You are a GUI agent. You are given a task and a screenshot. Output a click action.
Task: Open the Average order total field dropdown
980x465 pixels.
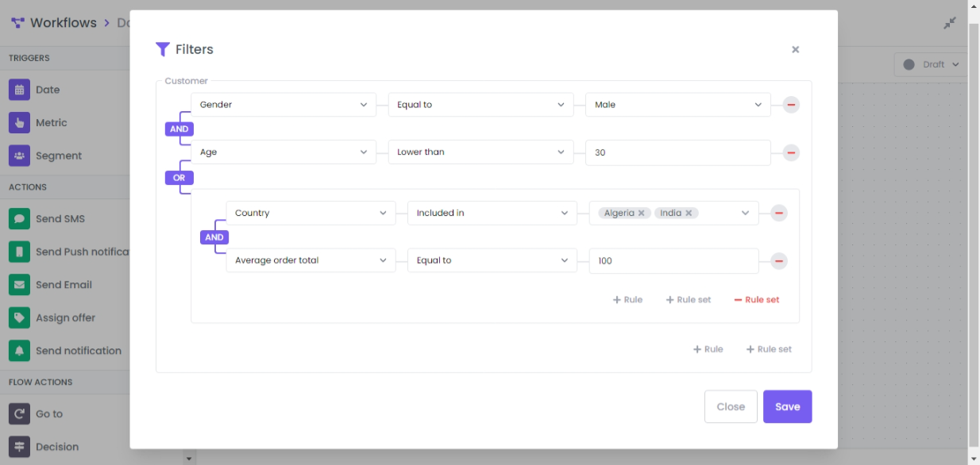(311, 260)
